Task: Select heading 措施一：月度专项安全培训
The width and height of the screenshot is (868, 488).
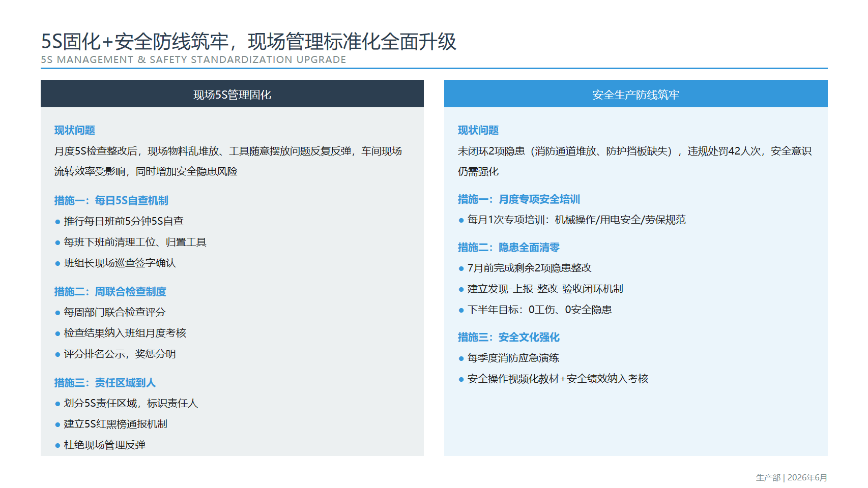Action: (519, 199)
